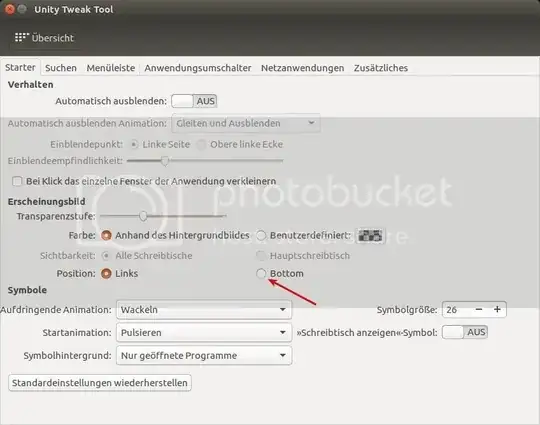540x425 pixels.
Task: Click Standardeinstellungen wiederherstellen button
Action: (100, 383)
